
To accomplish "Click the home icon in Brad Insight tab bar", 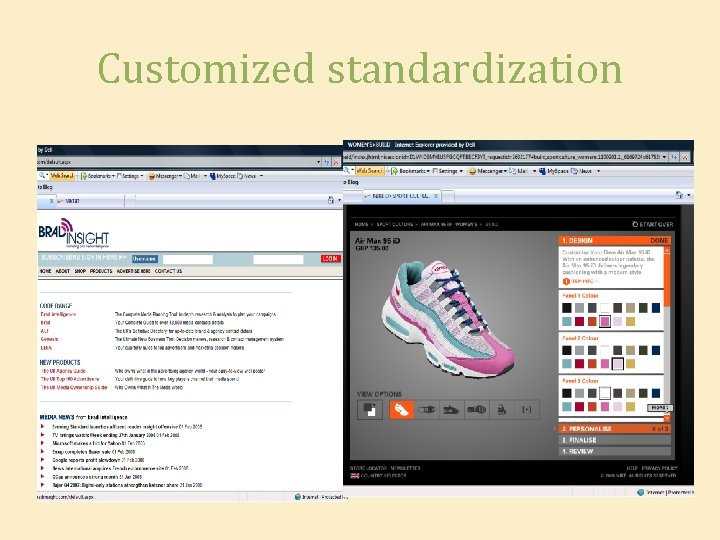I will [331, 200].
